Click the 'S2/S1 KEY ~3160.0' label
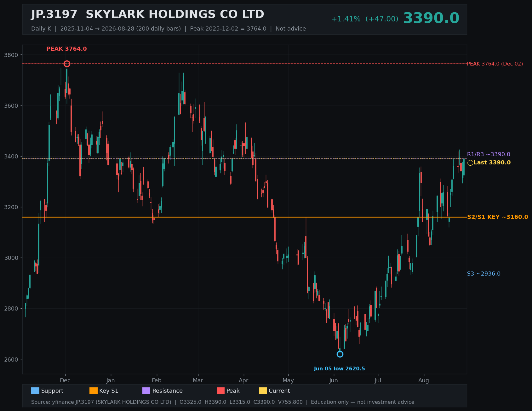 click(498, 217)
